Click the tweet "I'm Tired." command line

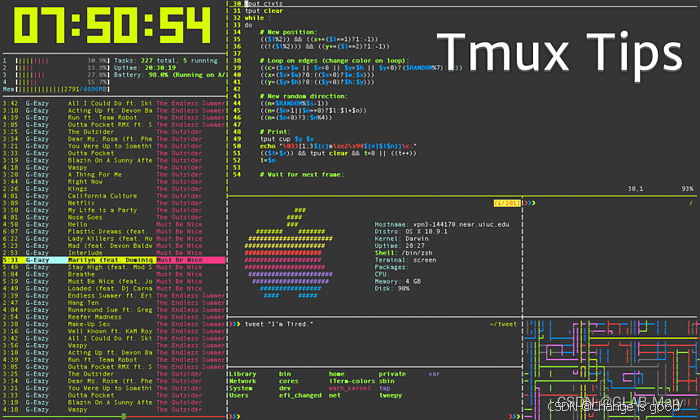pyautogui.click(x=279, y=324)
